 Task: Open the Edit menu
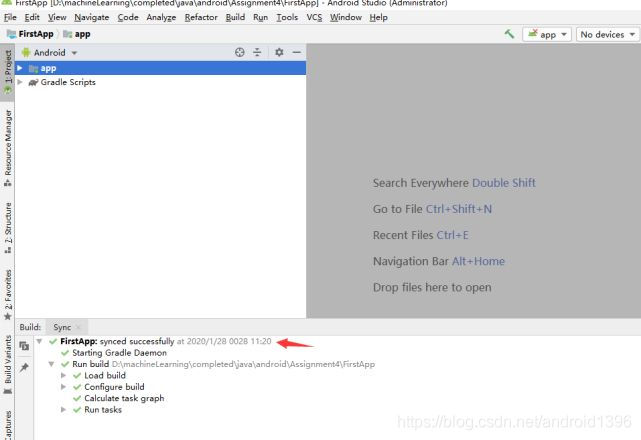click(x=32, y=17)
